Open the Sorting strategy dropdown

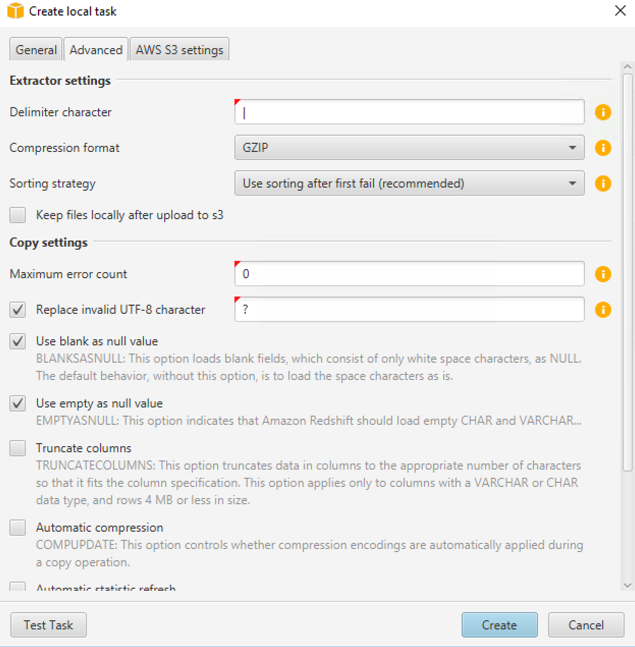[x=409, y=183]
